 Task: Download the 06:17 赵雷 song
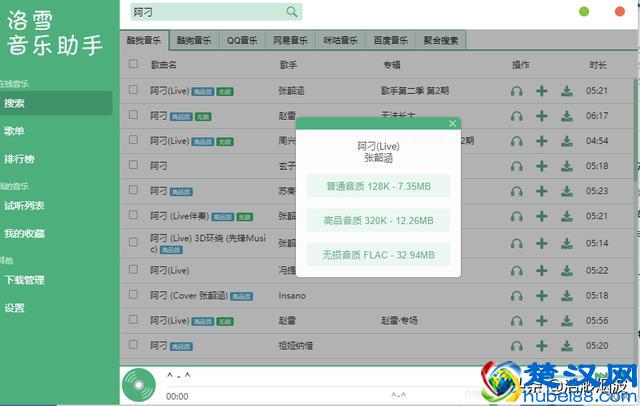click(567, 116)
